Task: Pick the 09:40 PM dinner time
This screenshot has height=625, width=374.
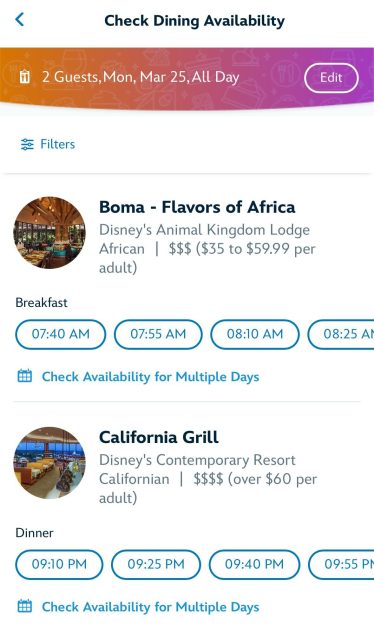Action: (x=254, y=564)
